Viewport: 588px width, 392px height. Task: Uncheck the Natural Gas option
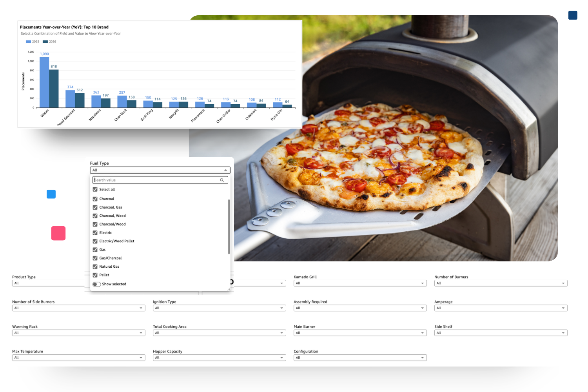tap(95, 267)
